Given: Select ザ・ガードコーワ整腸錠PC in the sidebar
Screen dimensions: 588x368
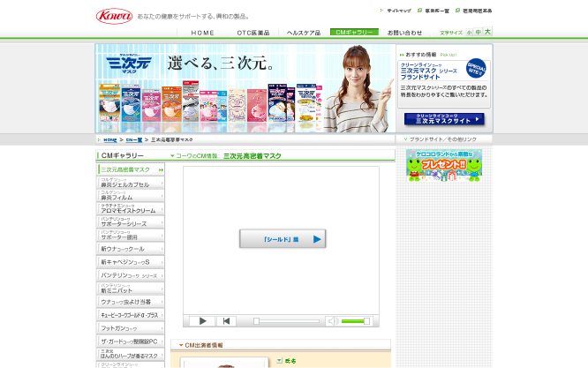Looking at the screenshot, I should point(131,342).
